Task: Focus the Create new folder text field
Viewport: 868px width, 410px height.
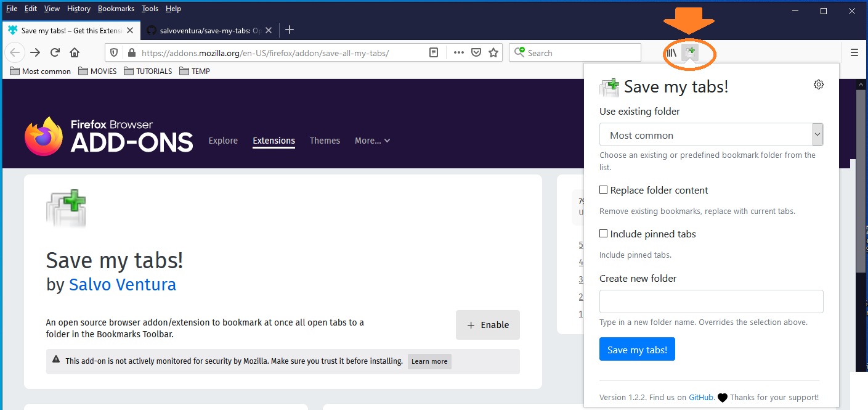Action: [x=712, y=301]
